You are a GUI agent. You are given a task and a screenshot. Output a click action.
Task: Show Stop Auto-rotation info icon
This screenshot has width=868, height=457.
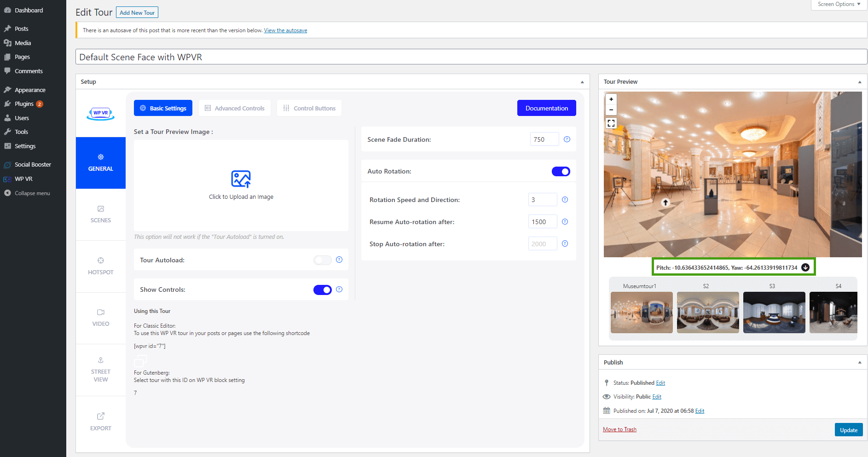565,244
